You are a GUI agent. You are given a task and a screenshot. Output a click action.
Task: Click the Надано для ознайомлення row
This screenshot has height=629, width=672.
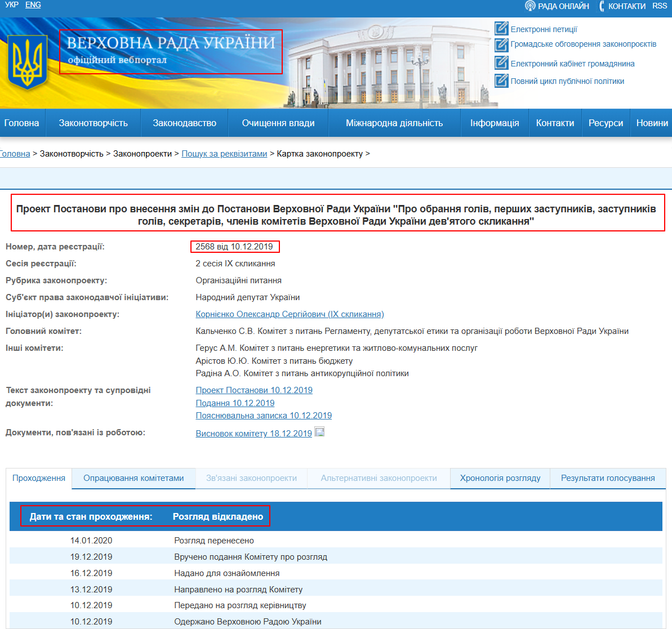point(336,573)
